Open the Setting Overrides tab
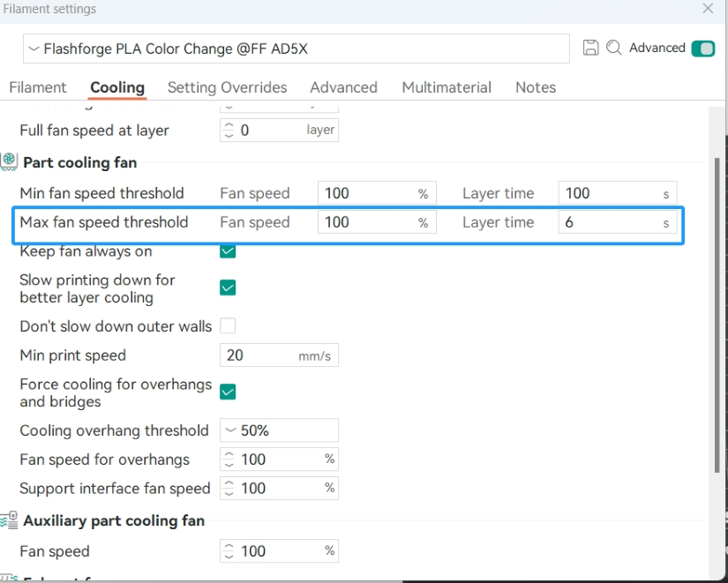The image size is (728, 583). [227, 87]
